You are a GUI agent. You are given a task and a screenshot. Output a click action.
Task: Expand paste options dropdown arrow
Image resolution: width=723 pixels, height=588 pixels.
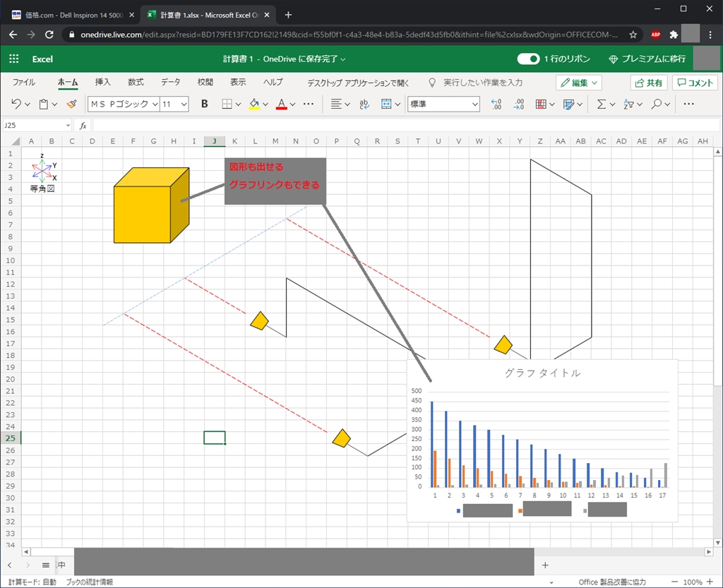pyautogui.click(x=54, y=104)
